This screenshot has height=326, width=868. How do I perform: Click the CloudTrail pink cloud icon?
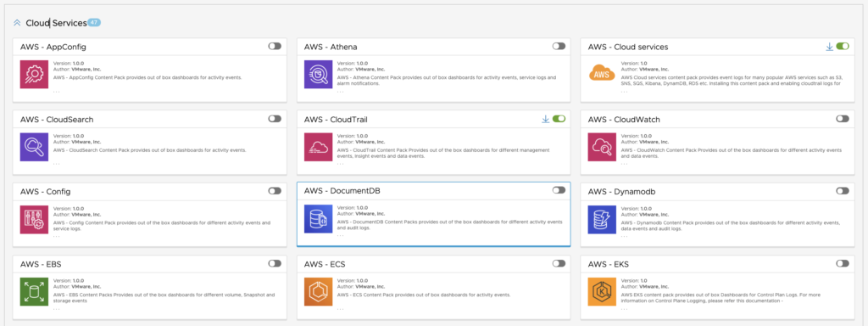319,147
